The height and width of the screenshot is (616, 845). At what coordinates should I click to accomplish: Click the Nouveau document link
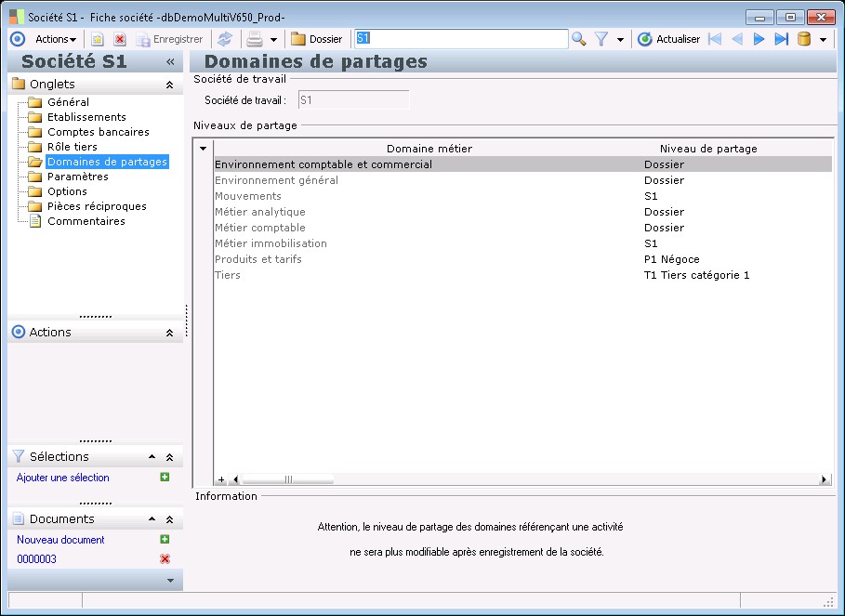point(60,540)
